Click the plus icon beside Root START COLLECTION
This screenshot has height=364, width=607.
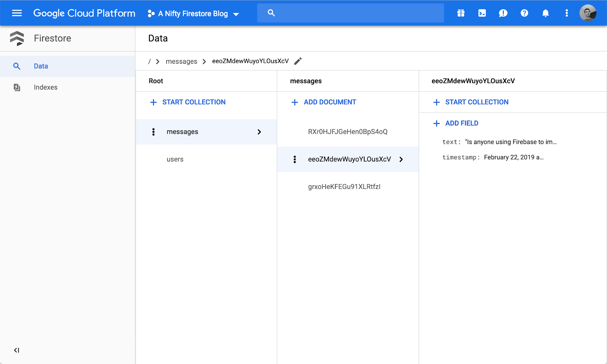[x=153, y=102]
